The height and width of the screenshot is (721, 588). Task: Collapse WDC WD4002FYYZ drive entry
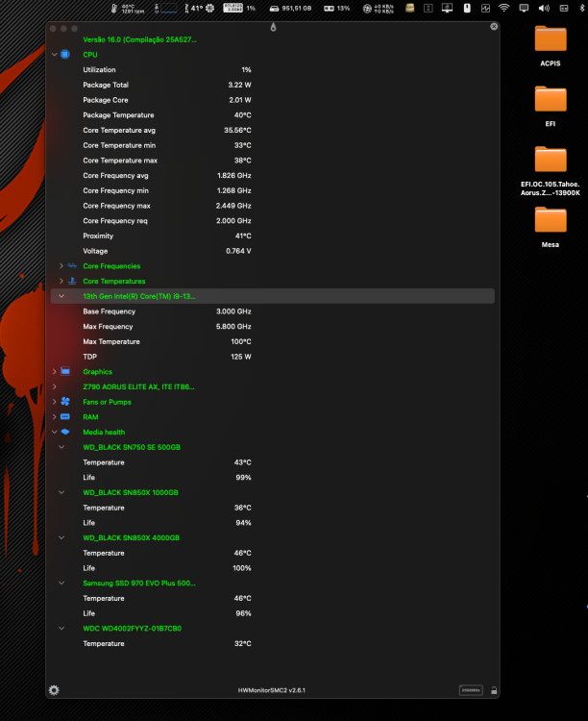tap(61, 628)
